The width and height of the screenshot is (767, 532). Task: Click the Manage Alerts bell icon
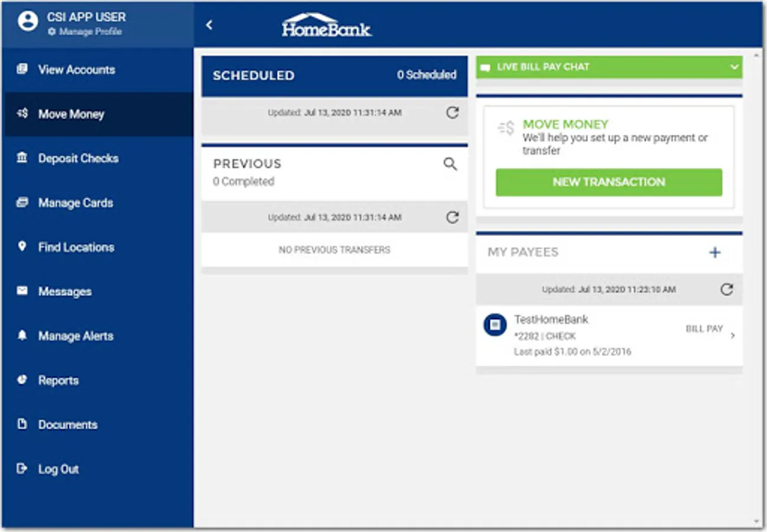coord(22,335)
